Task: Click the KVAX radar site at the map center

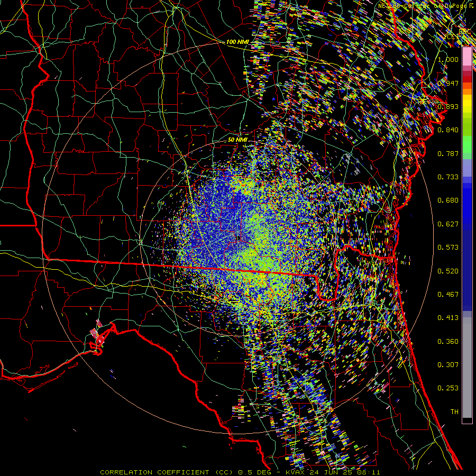Action: [239, 238]
